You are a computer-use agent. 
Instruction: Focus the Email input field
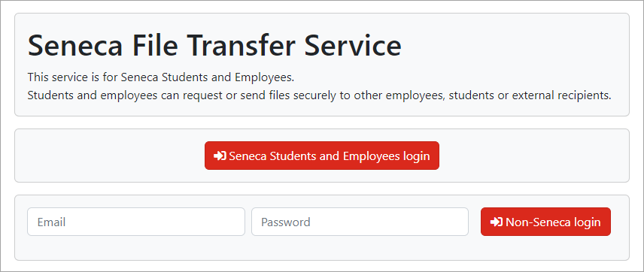point(136,222)
